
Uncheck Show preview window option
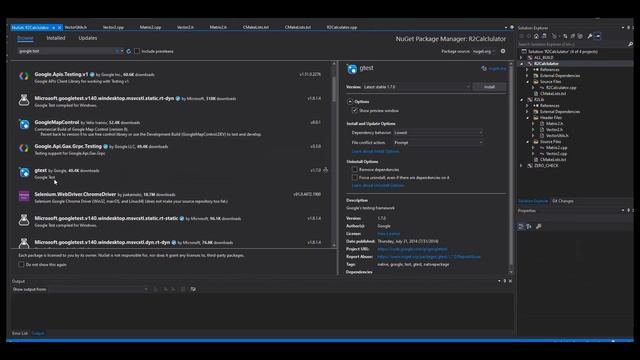[x=355, y=111]
